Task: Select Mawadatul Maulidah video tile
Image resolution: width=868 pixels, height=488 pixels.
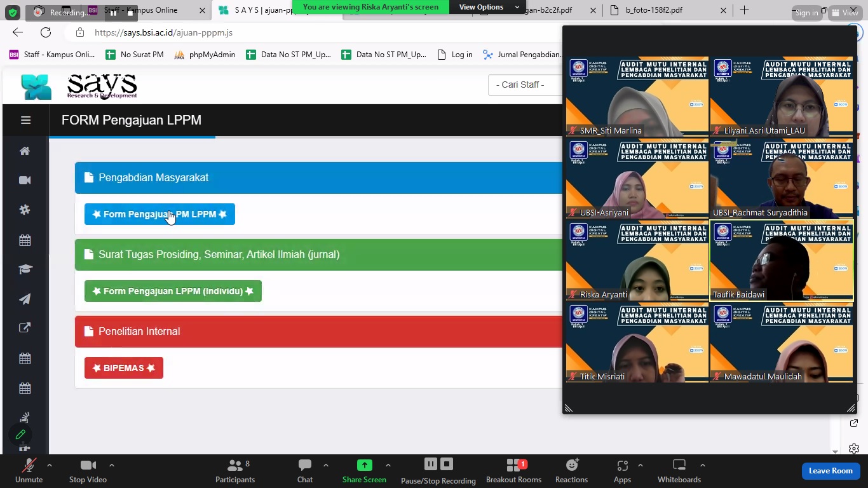Action: pyautogui.click(x=781, y=342)
